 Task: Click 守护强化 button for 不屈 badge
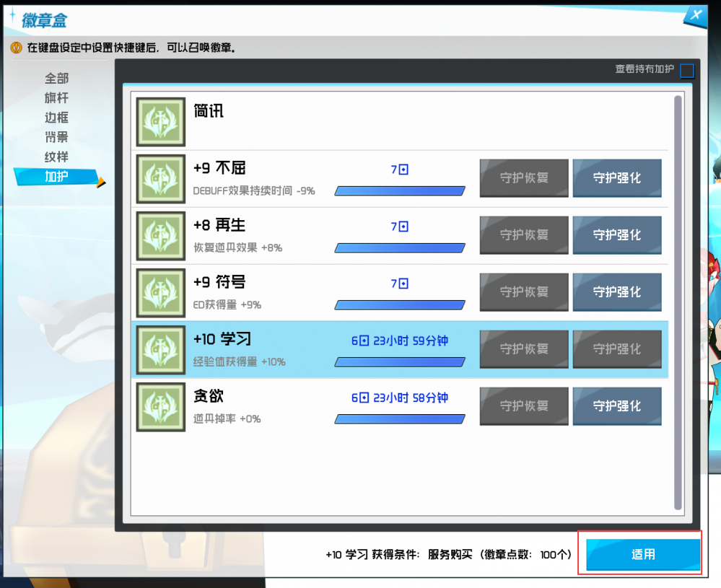617,178
